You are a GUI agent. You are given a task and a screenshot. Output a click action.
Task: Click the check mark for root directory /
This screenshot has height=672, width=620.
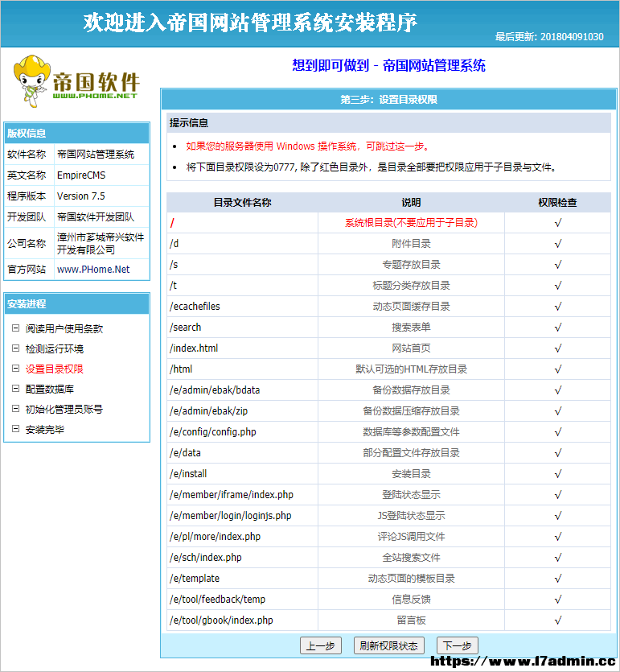click(557, 223)
